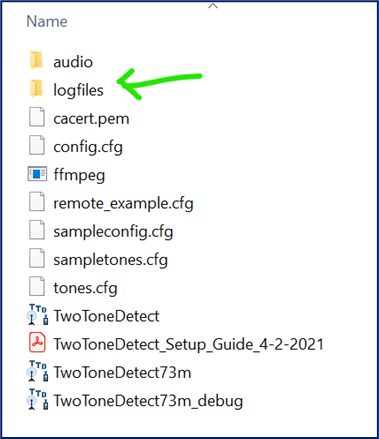Select the remote_example.cfg file name
Image resolution: width=379 pixels, height=439 pixels.
(x=123, y=204)
